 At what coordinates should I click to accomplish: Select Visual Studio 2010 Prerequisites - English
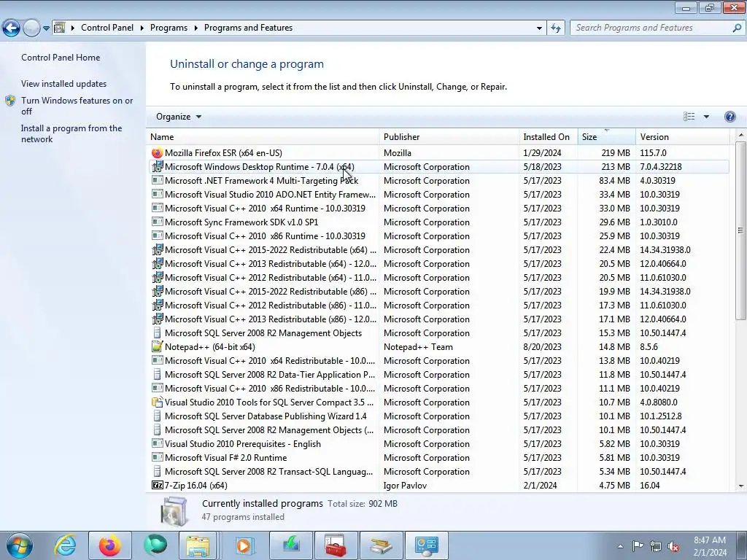438,444
